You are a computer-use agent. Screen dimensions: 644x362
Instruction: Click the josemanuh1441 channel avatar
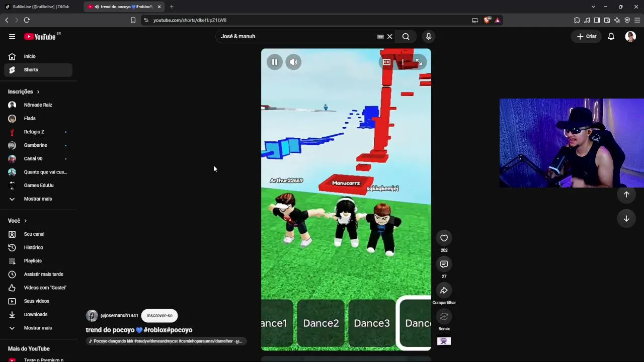(x=92, y=315)
